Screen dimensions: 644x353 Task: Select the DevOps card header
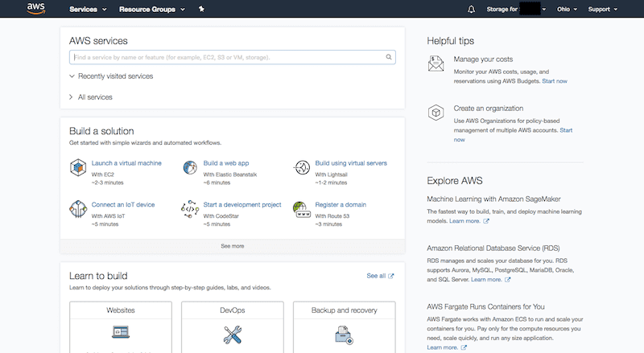[x=233, y=310]
